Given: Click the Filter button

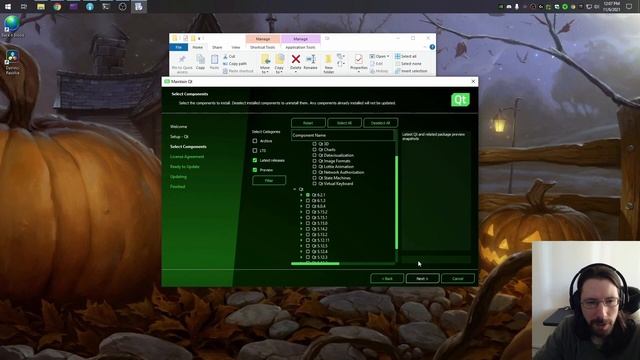Looking at the screenshot, I should tap(269, 180).
